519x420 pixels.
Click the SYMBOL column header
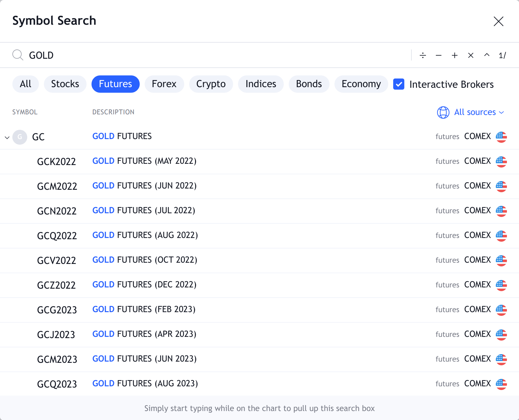tap(25, 112)
